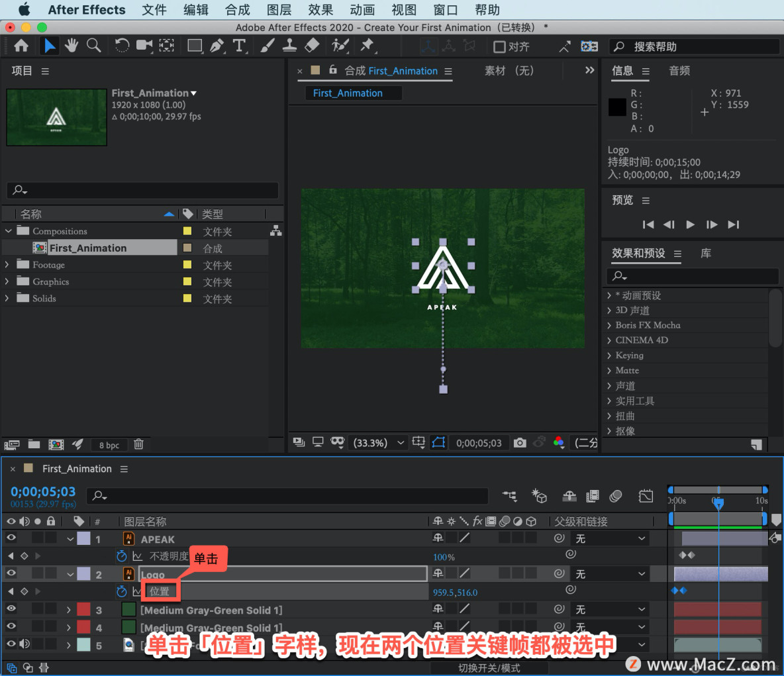Open the 父级和链接 dropdown for the Logo layer
The height and width of the screenshot is (676, 784).
point(609,573)
